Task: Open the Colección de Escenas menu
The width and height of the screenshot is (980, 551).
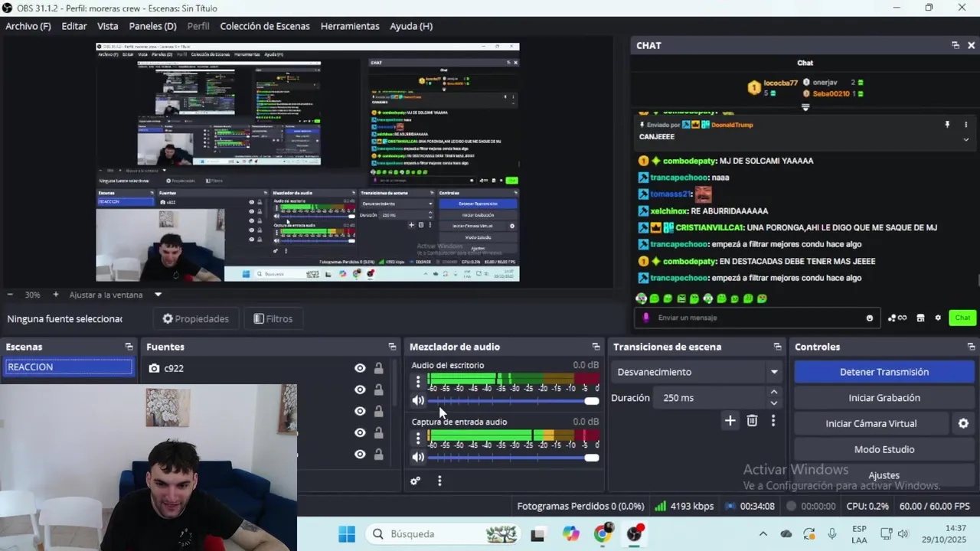Action: point(265,26)
